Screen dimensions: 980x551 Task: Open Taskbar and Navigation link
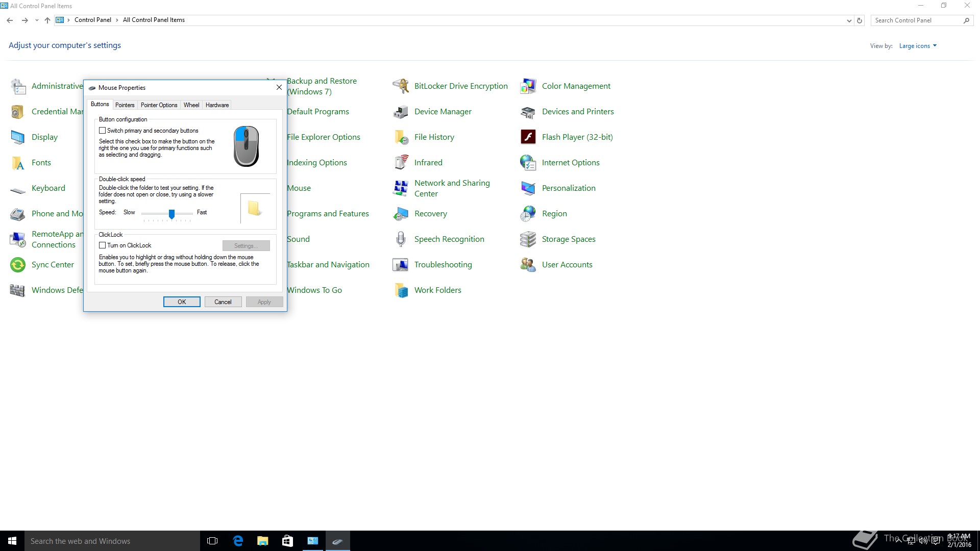click(328, 265)
